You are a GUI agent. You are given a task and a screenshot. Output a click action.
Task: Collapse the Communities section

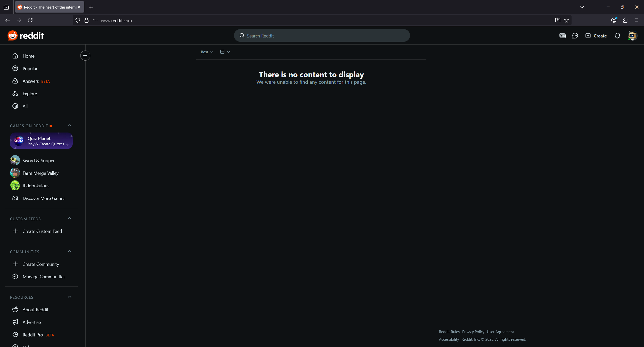coord(70,251)
